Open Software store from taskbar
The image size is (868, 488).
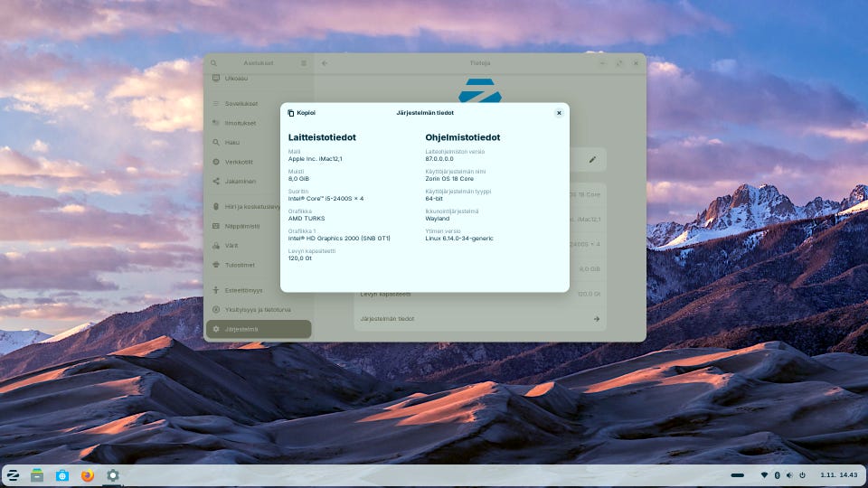point(62,475)
